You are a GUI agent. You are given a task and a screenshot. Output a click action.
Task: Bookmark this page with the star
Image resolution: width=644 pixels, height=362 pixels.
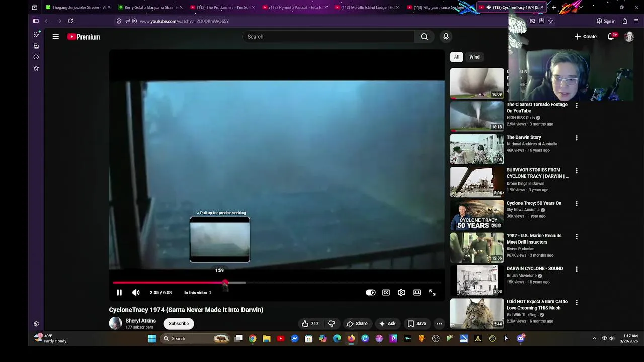click(x=550, y=21)
